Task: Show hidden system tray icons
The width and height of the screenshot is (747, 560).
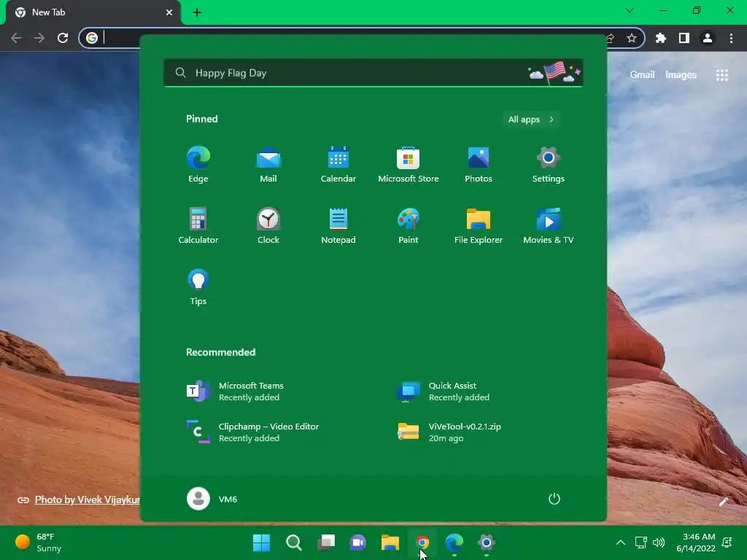Action: coord(621,542)
